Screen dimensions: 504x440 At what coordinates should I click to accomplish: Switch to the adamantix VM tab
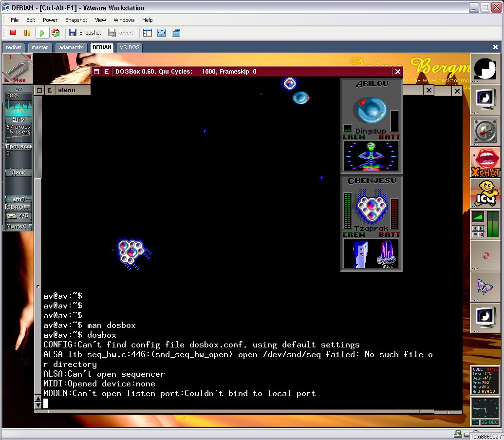click(71, 48)
